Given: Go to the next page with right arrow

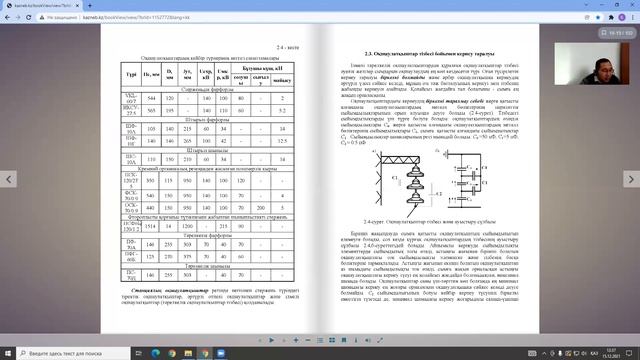Looking at the screenshot, I should coord(631,179).
